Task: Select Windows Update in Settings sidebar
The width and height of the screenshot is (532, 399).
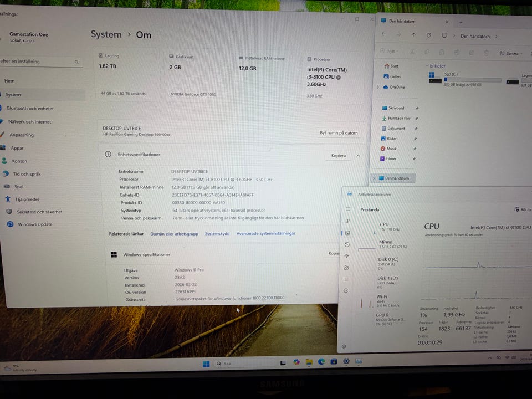Action: click(x=35, y=224)
